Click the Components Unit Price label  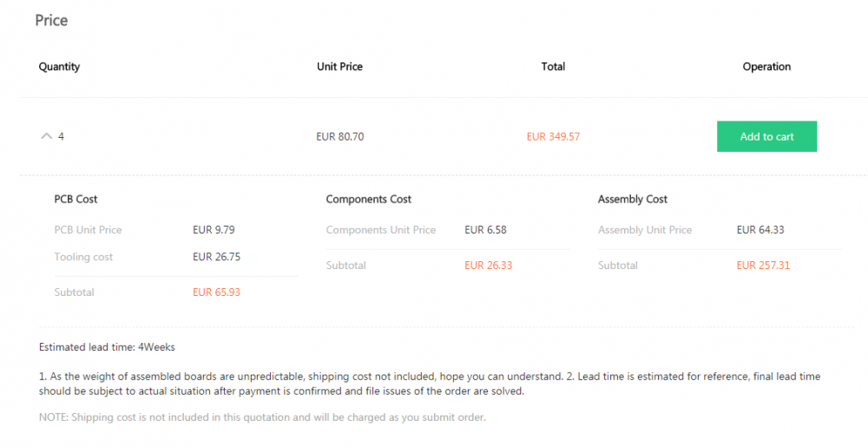(x=380, y=230)
